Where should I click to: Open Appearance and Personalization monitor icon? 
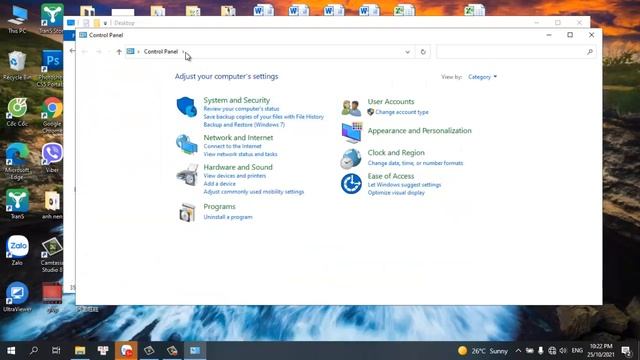[x=351, y=133]
